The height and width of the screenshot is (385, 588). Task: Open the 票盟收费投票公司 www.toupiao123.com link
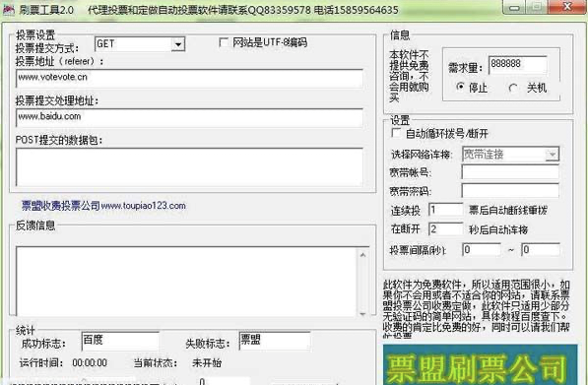tap(103, 206)
